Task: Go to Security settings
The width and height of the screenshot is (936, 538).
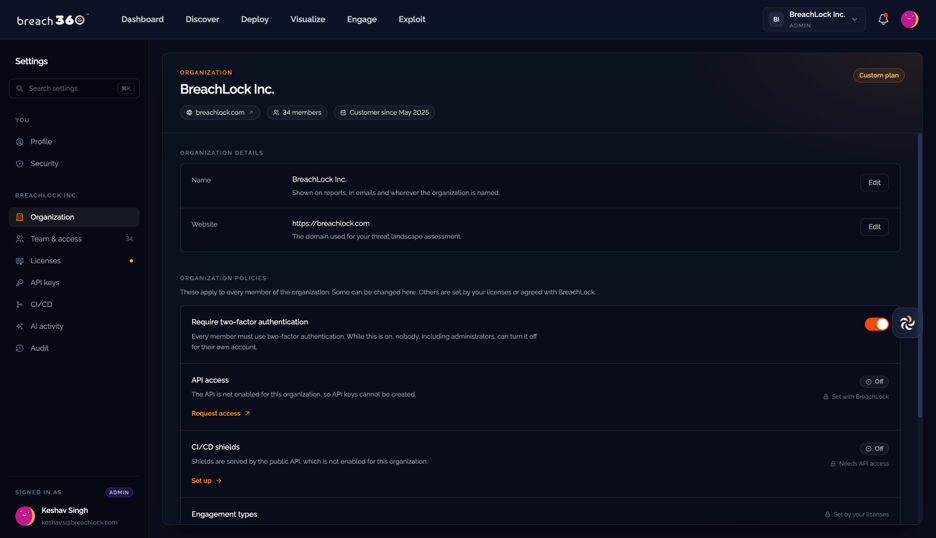Action: tap(74, 164)
